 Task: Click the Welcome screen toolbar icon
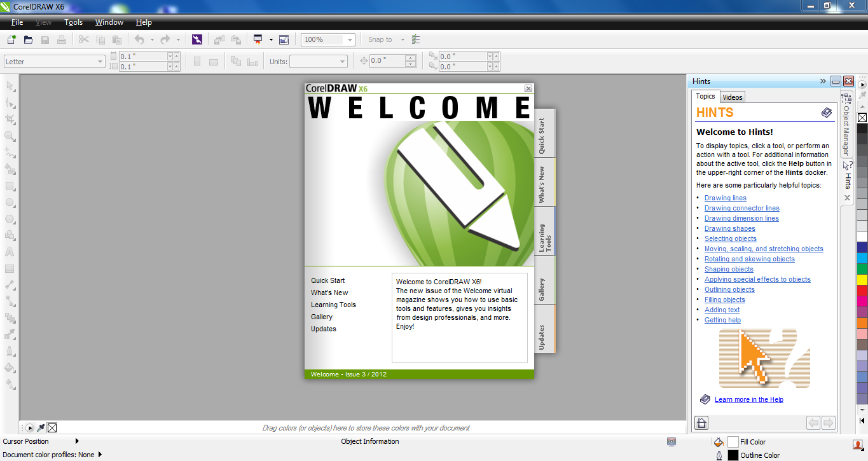point(284,39)
